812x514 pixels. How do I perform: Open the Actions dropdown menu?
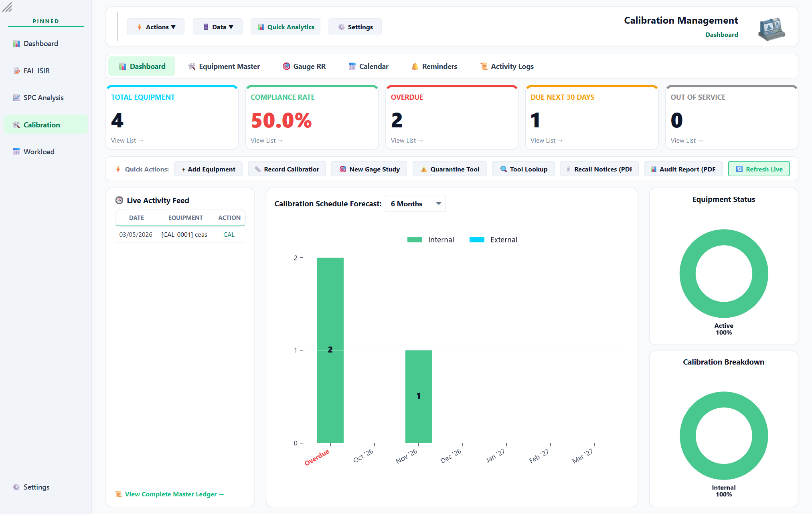(156, 27)
